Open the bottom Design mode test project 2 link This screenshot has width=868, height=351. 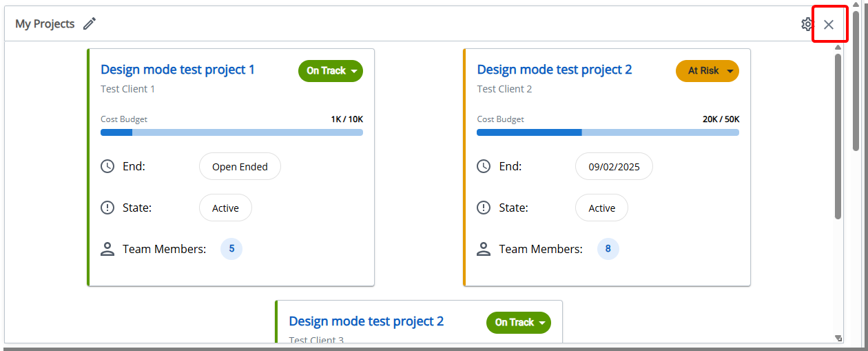pos(366,321)
